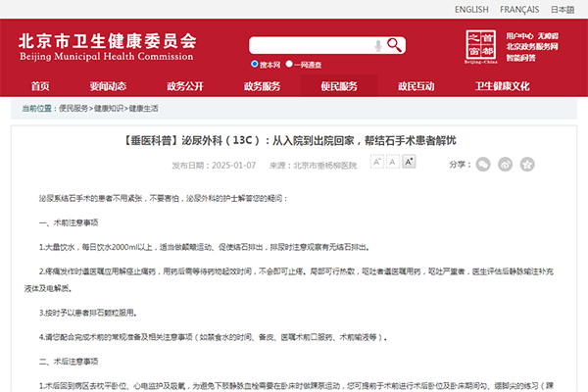Click the microphone voice search icon
Screen dimensions: 588x392
[x=377, y=45]
